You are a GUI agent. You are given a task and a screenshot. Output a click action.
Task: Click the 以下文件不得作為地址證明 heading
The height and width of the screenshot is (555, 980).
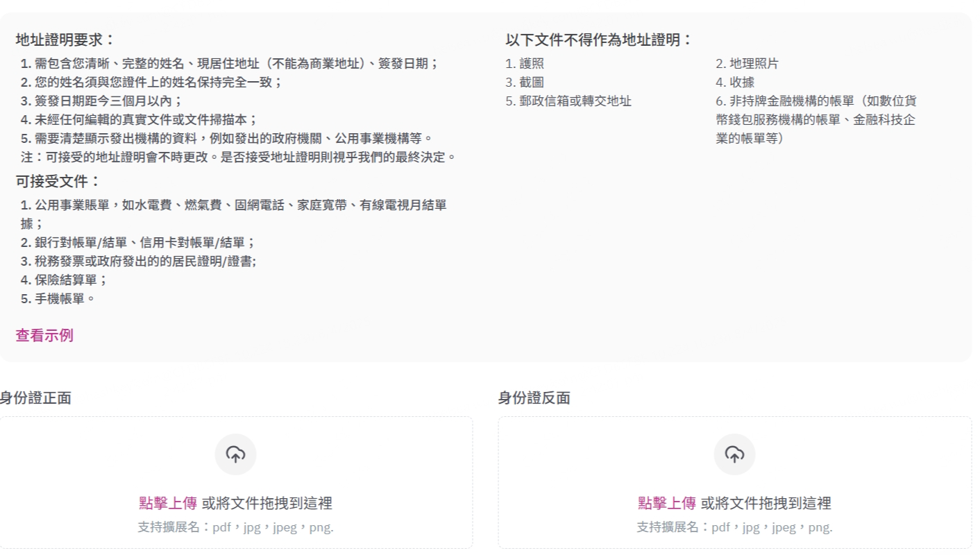coord(599,40)
